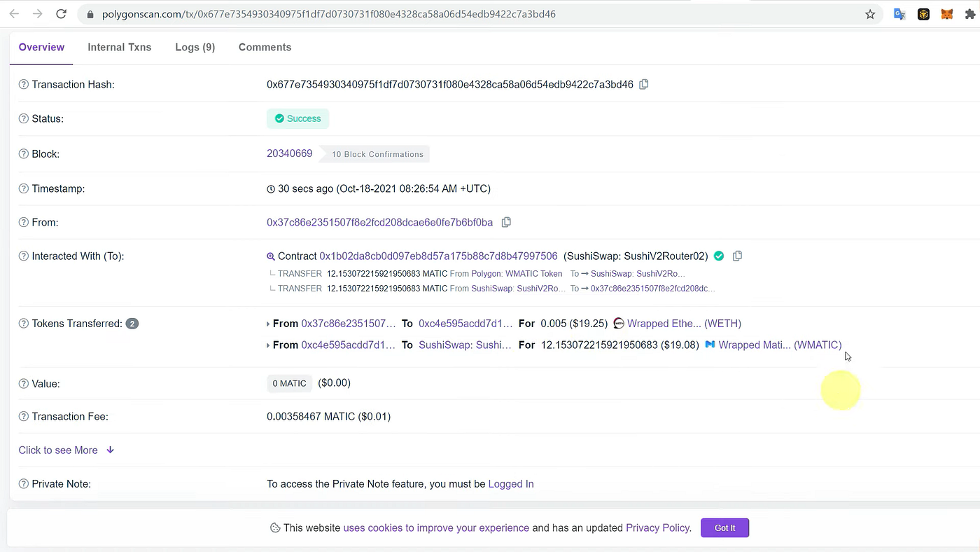Open Wrapped Mati... (WMATIC) token link

780,345
